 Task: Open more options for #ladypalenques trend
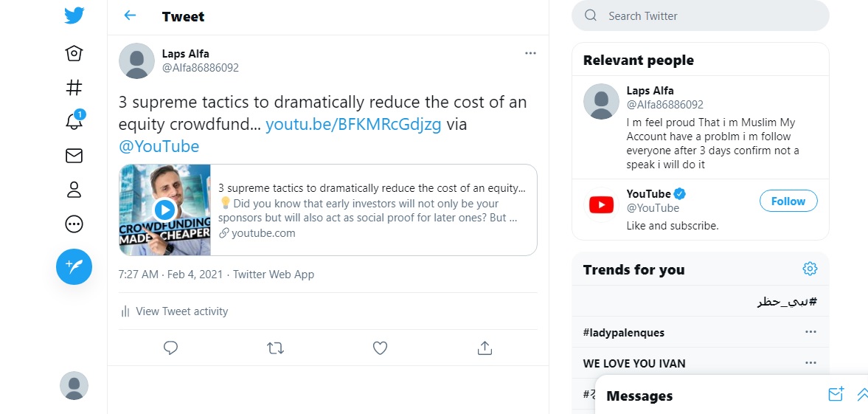click(x=810, y=332)
